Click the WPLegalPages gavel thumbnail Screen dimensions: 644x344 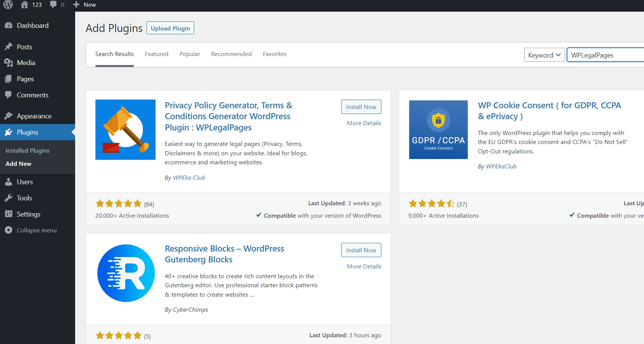click(125, 129)
